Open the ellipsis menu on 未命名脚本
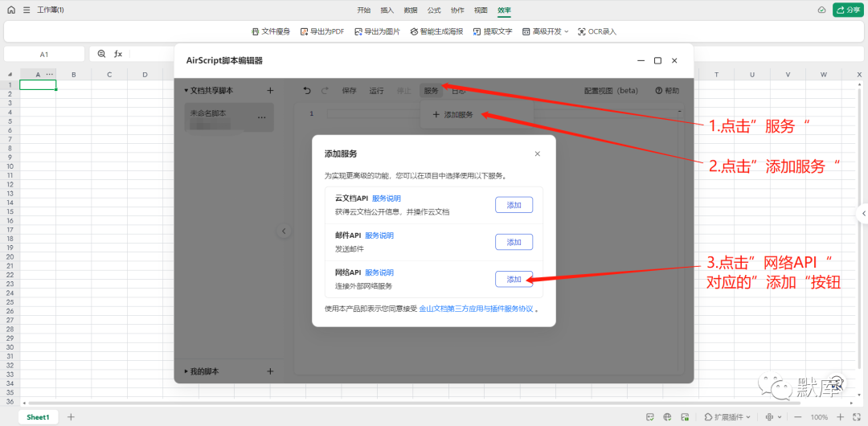This screenshot has width=868, height=426. [x=262, y=117]
